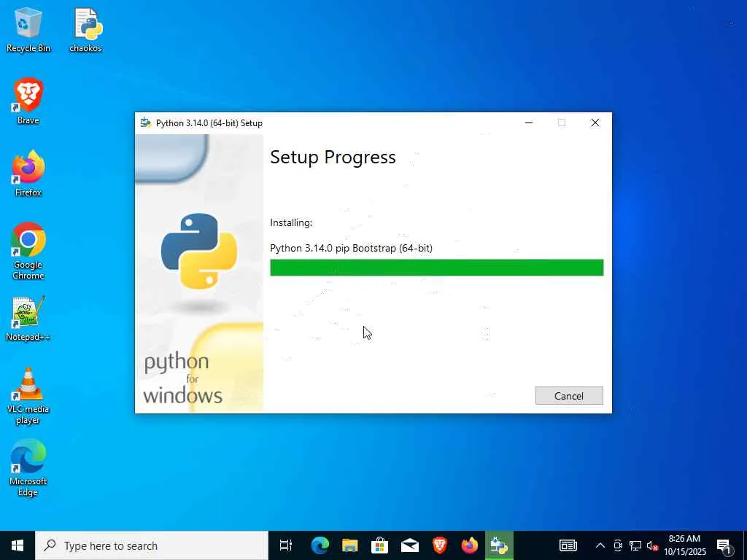Open the Windows Start menu
This screenshot has width=747, height=560.
click(x=18, y=545)
